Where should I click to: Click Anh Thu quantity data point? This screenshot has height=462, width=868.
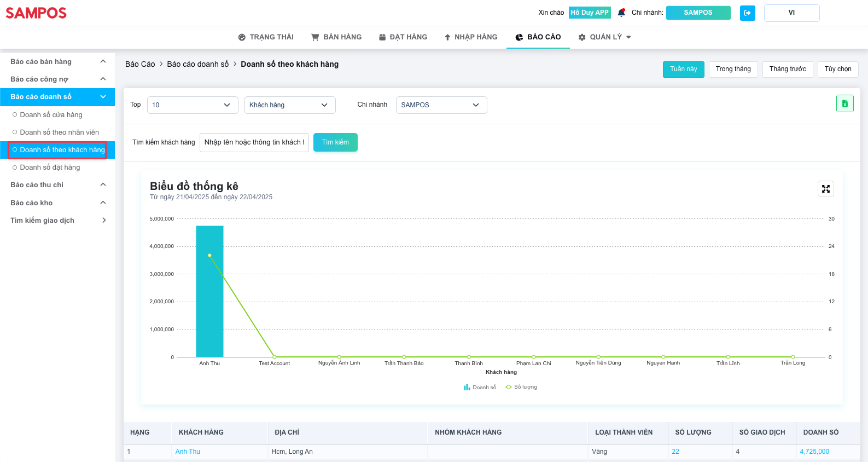(209, 255)
